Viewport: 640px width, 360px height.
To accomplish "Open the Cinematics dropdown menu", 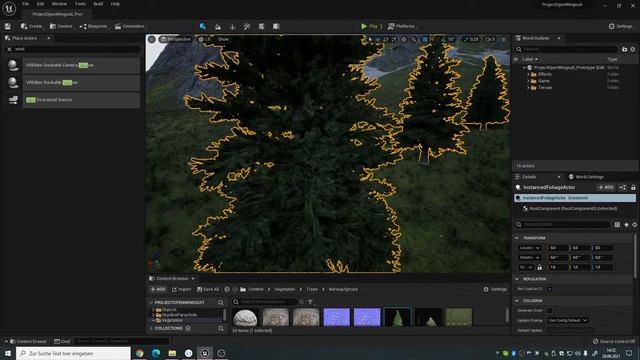I will pyautogui.click(x=130, y=26).
